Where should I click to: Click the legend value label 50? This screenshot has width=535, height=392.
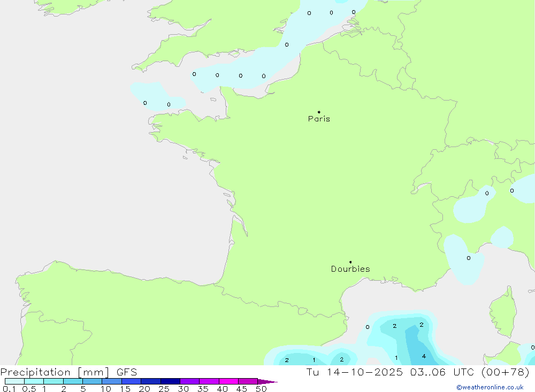pyautogui.click(x=261, y=389)
